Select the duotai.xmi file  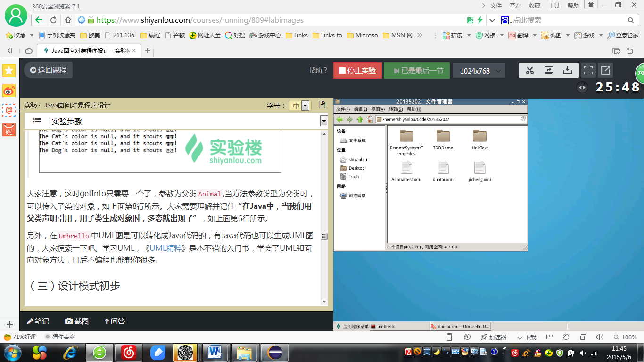pos(443,171)
